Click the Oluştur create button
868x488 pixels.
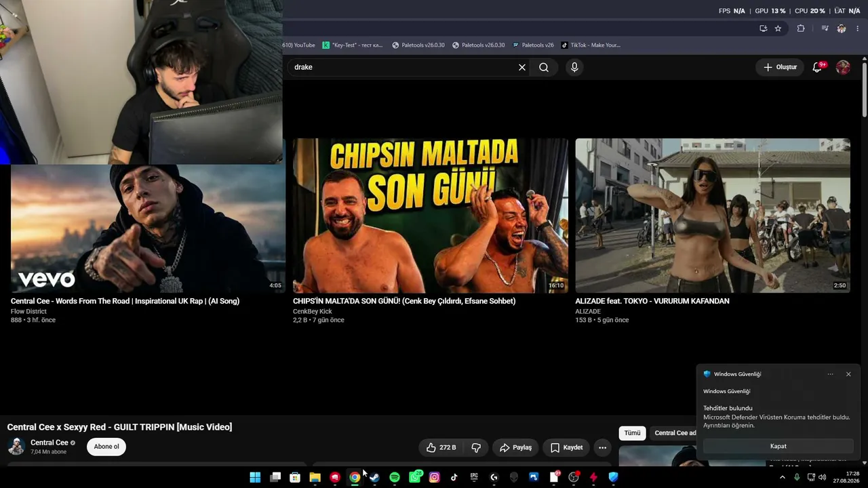pos(780,67)
